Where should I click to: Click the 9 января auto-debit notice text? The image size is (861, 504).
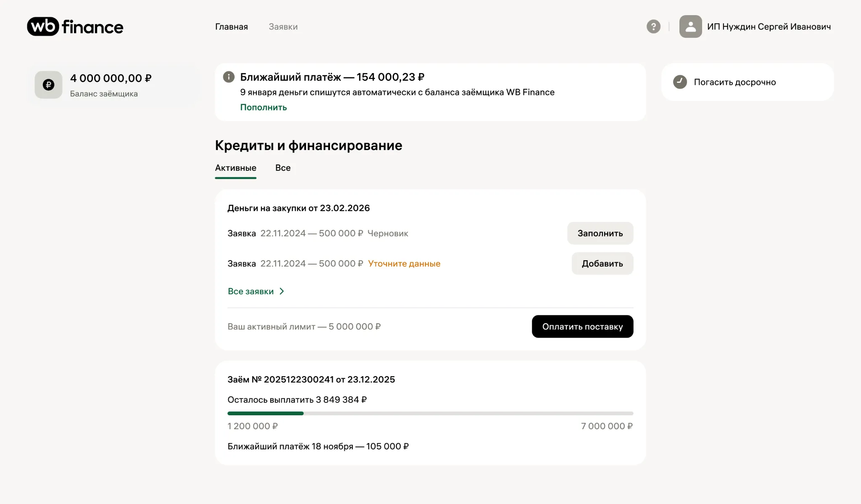397,92
